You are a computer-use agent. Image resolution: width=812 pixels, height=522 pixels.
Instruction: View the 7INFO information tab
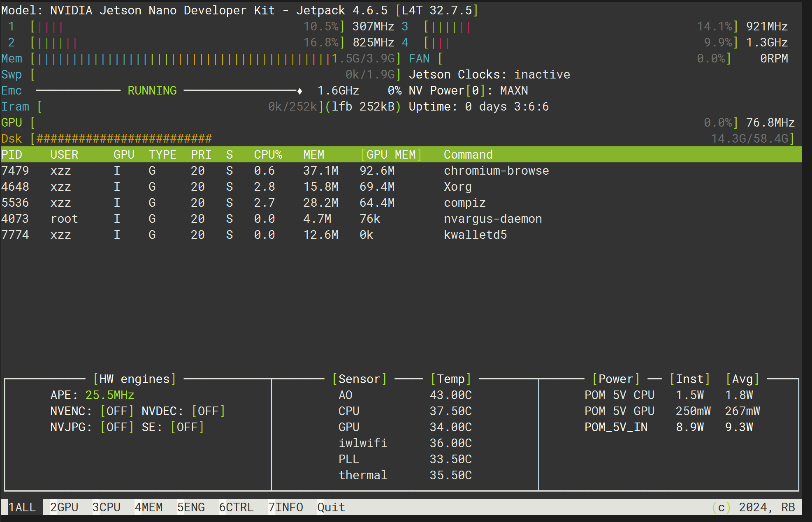point(285,507)
